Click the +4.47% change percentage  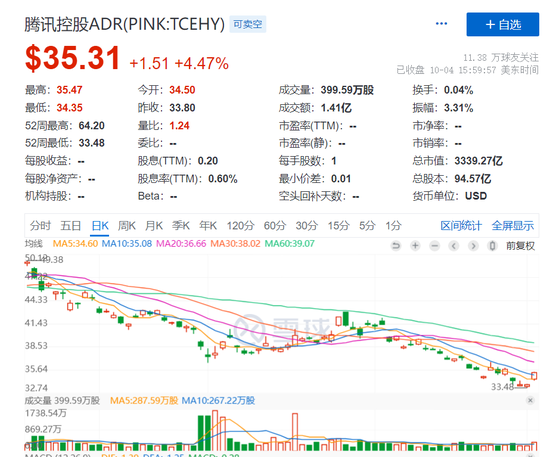[202, 63]
